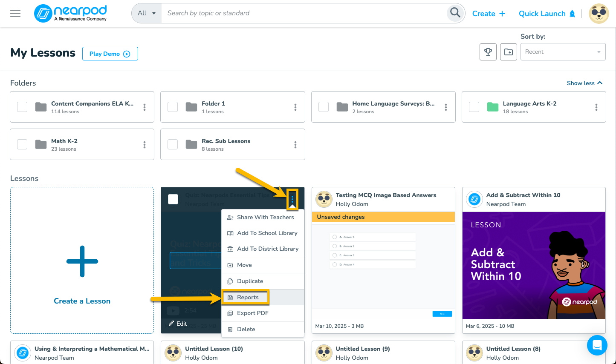Open the Add & Subtract Within 10 thumbnail
This screenshot has height=364, width=616.
[534, 265]
